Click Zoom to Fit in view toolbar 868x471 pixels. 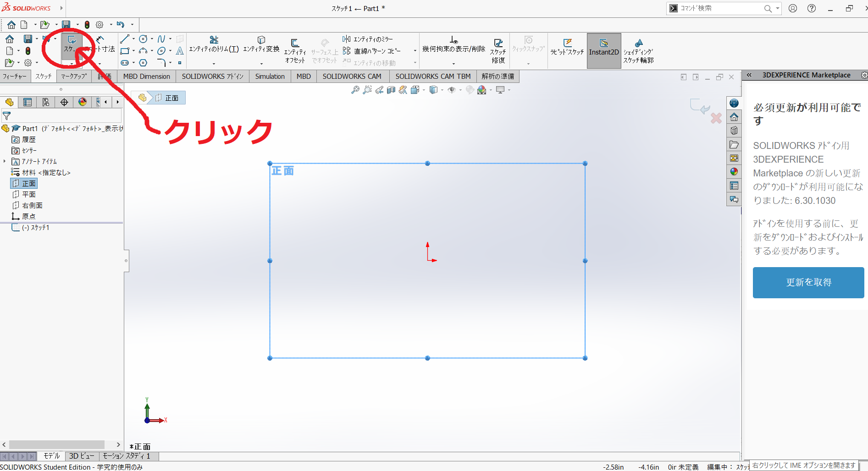click(x=355, y=90)
